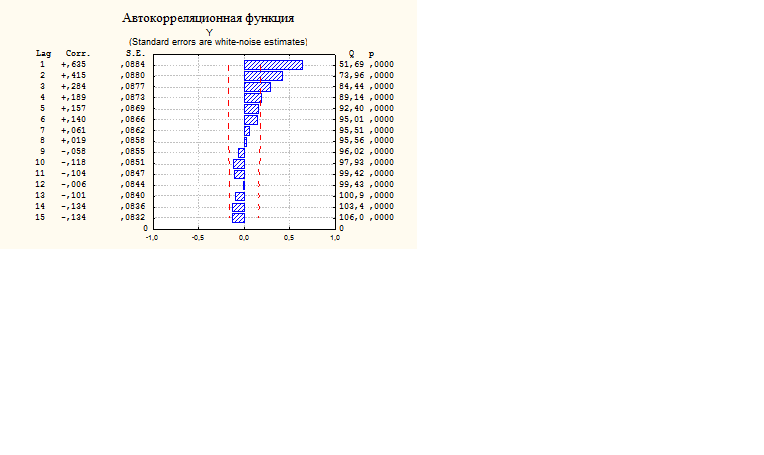Click the x-axis label "-0,5"
The height and width of the screenshot is (455, 764).
(197, 238)
